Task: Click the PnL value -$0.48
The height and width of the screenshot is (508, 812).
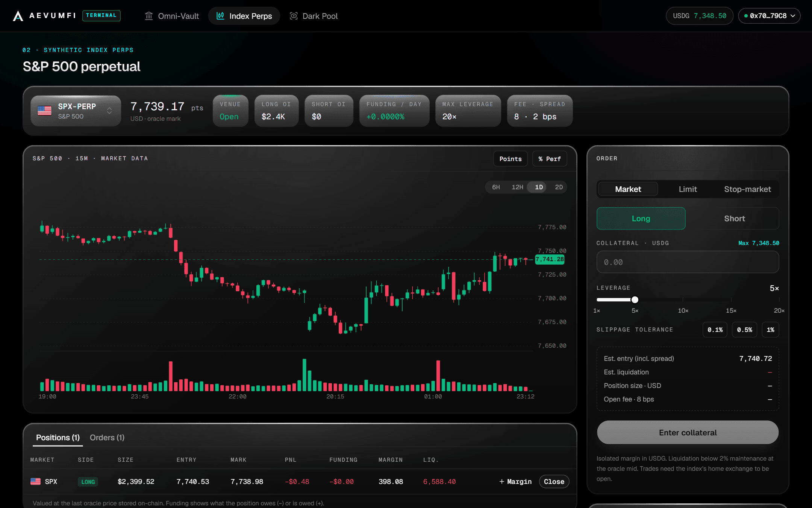Action: [x=297, y=481]
